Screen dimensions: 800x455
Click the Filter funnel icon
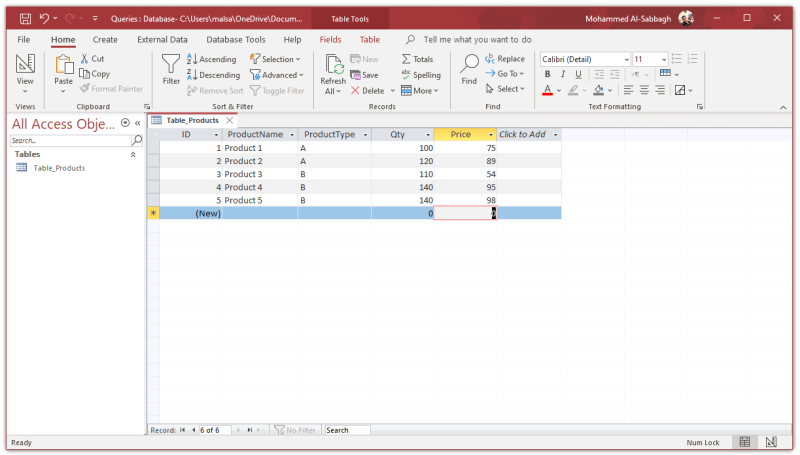point(171,65)
